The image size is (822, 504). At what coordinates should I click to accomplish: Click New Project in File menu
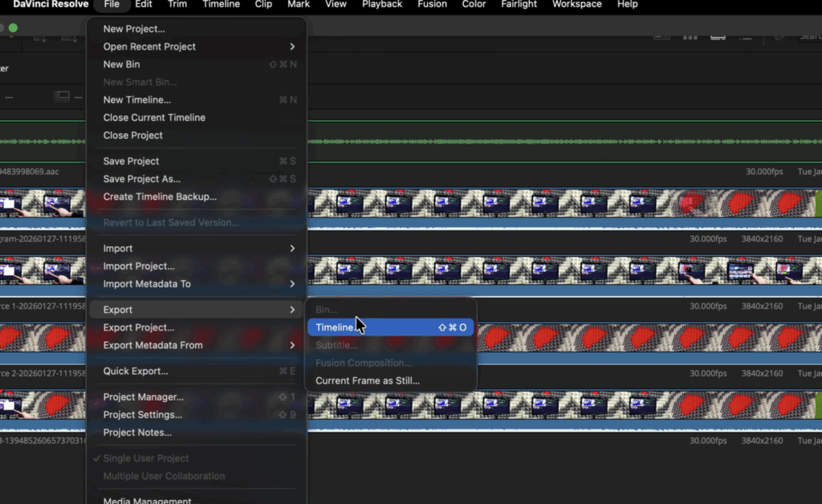click(x=133, y=29)
